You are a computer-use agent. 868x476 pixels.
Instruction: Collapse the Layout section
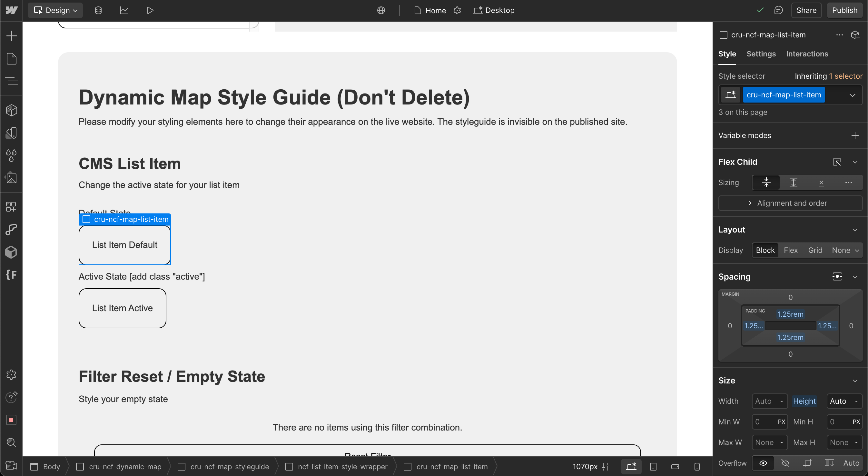coord(855,230)
